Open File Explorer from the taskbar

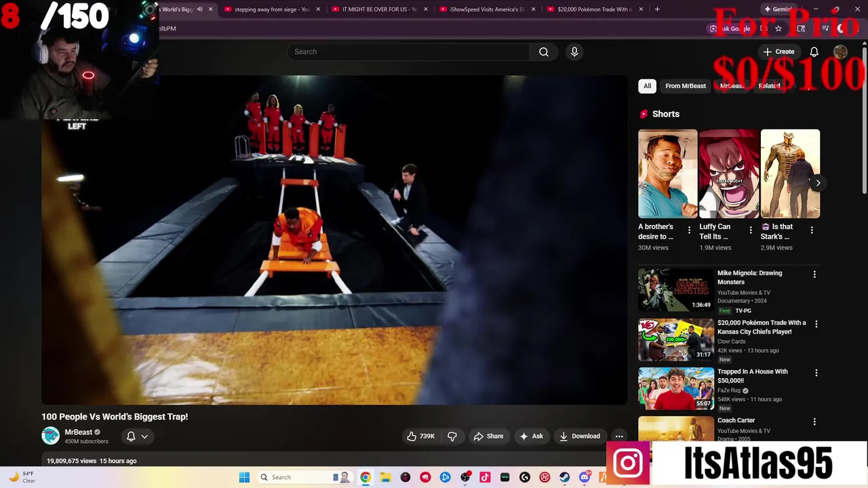[x=385, y=477]
